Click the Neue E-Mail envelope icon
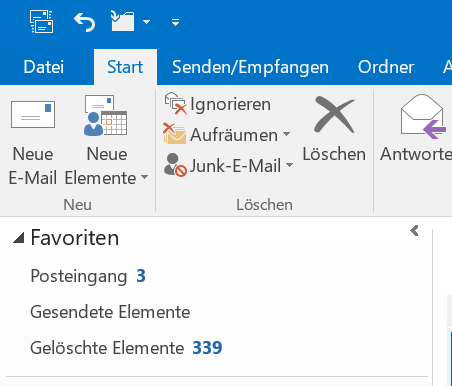The height and width of the screenshot is (386, 452). click(33, 114)
